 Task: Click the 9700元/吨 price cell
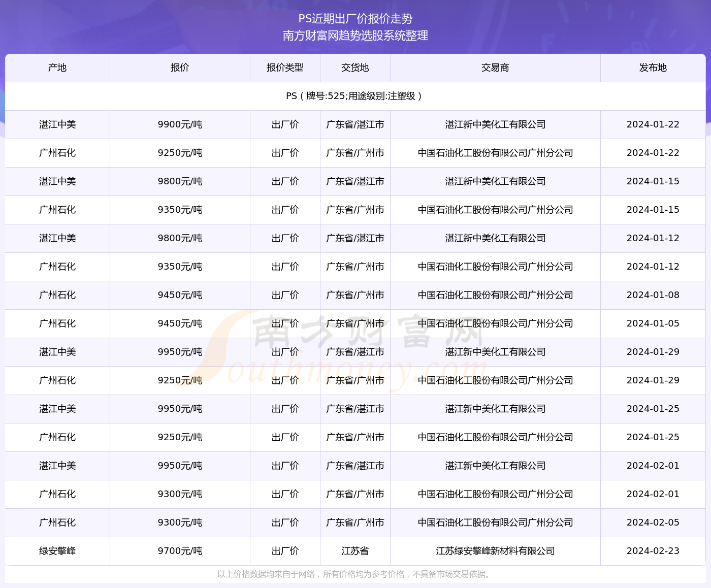click(x=180, y=551)
